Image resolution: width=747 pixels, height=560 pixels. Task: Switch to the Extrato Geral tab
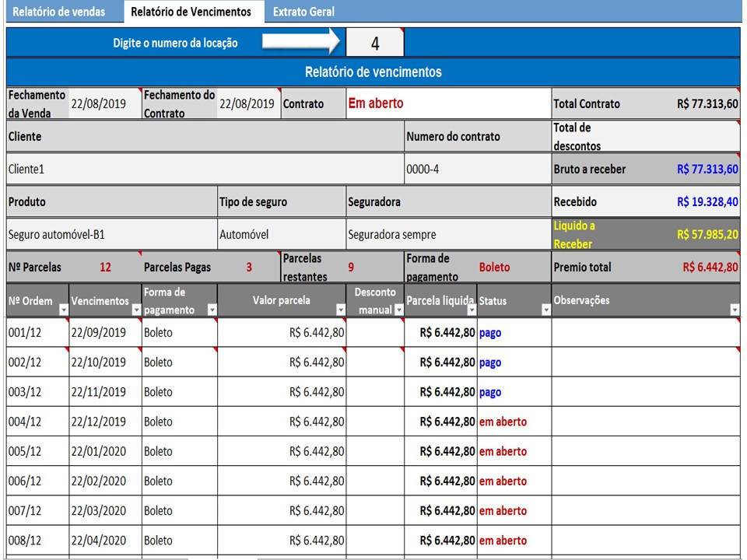(x=303, y=12)
